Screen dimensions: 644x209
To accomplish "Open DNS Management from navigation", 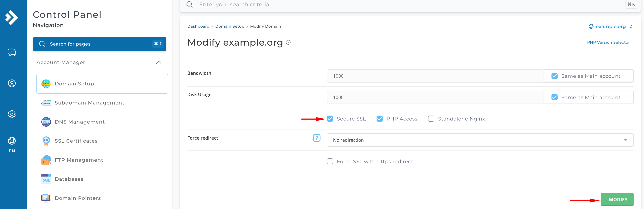I will 80,122.
